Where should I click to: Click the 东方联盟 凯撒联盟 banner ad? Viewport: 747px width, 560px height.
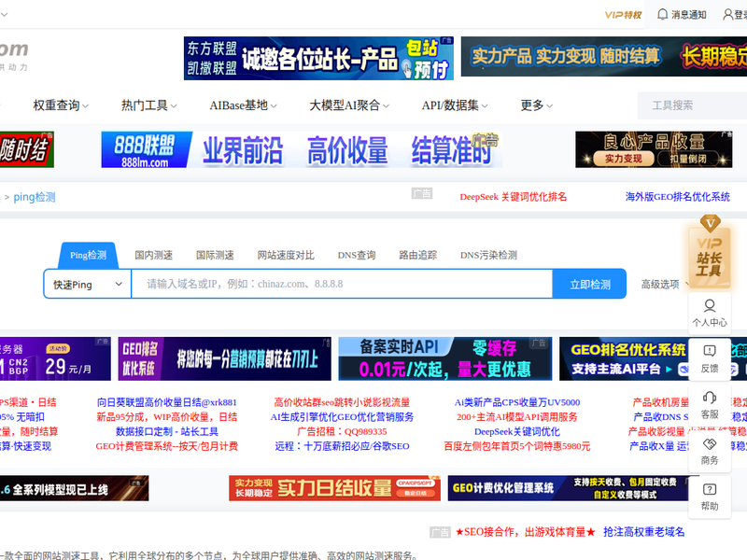[x=318, y=59]
